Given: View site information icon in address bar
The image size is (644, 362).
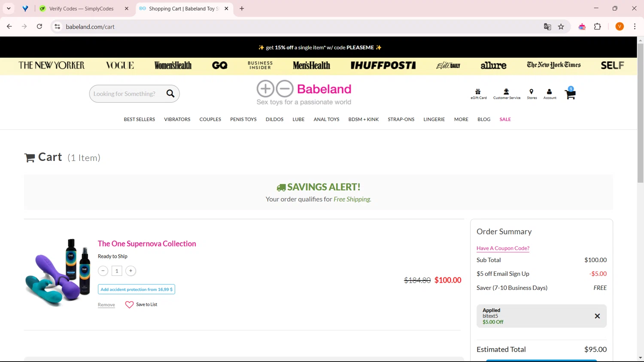Looking at the screenshot, I should tap(57, 27).
